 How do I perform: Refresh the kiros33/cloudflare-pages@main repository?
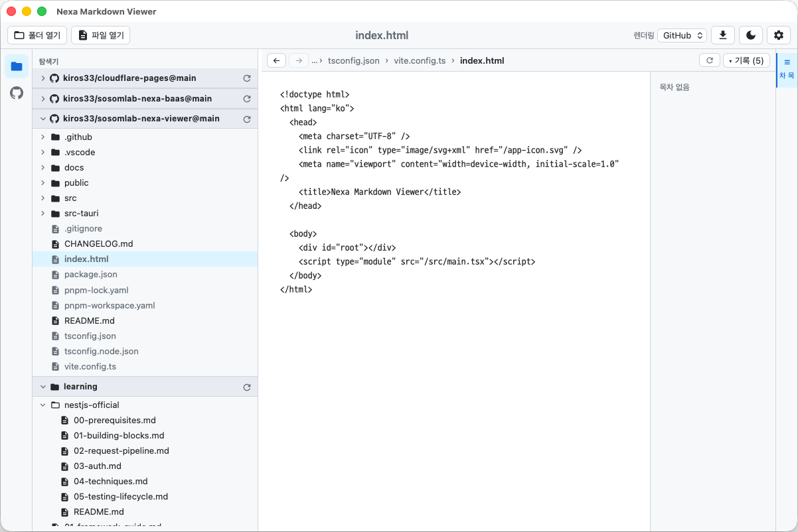(247, 78)
